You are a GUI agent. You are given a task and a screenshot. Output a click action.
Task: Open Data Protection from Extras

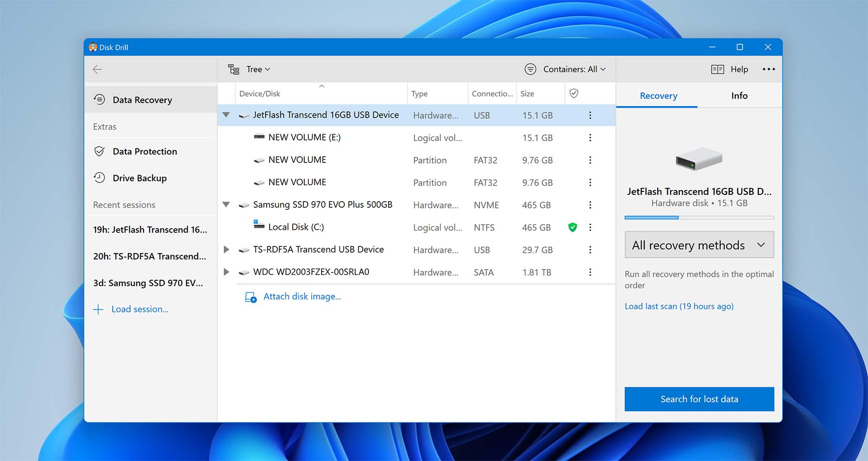tap(150, 151)
